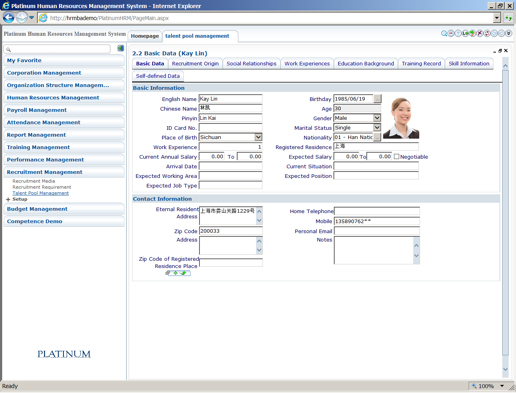
Task: Expand the Setup tree node
Action: point(8,199)
